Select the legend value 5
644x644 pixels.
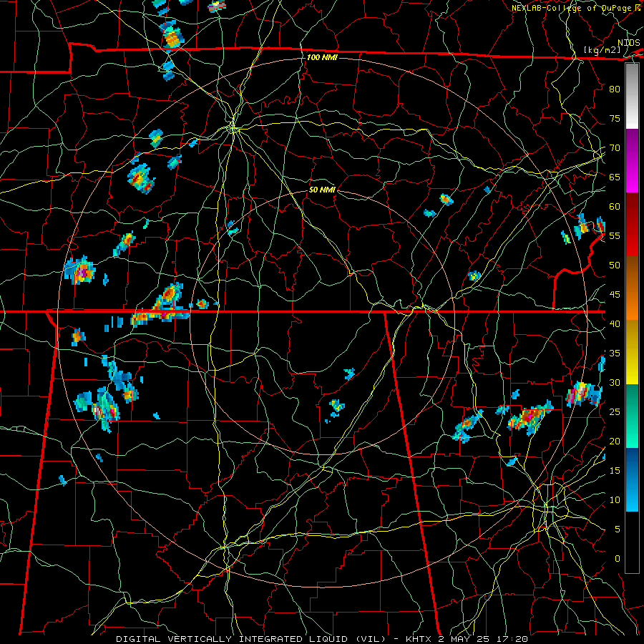[x=618, y=530]
